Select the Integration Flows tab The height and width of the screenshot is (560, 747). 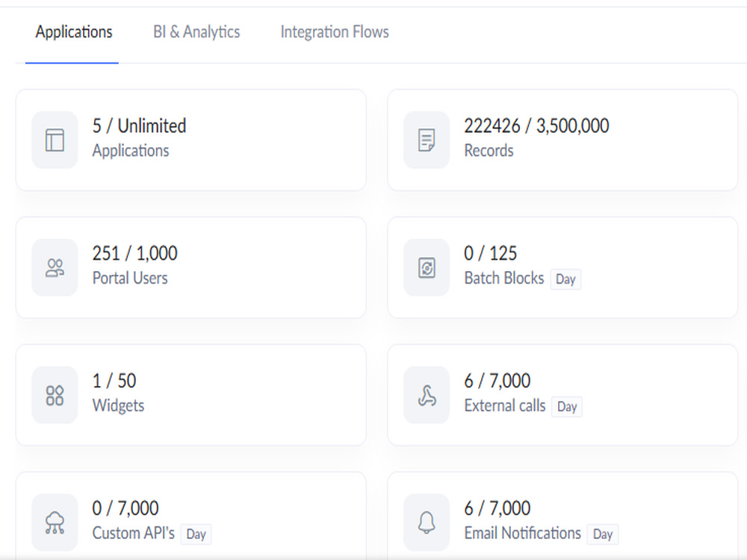point(335,32)
